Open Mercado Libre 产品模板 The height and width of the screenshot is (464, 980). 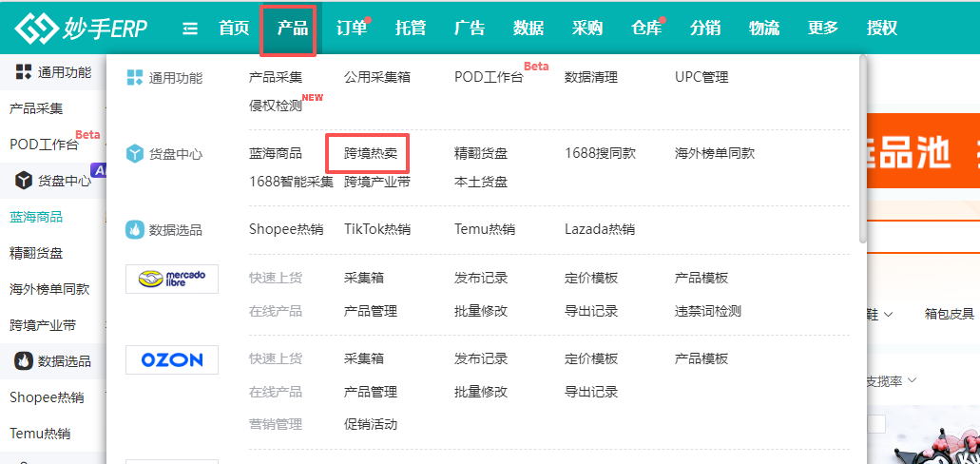coord(701,278)
